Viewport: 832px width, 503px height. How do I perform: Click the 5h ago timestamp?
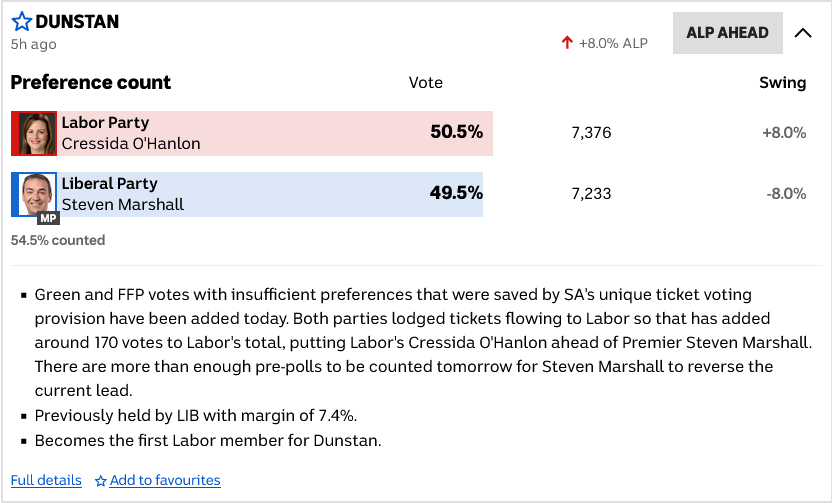pos(34,44)
